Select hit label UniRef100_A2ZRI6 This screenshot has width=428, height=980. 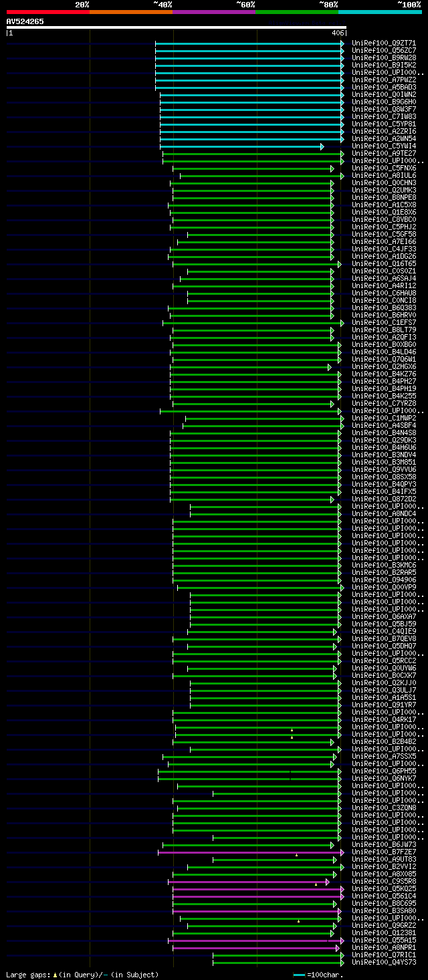[x=384, y=132]
